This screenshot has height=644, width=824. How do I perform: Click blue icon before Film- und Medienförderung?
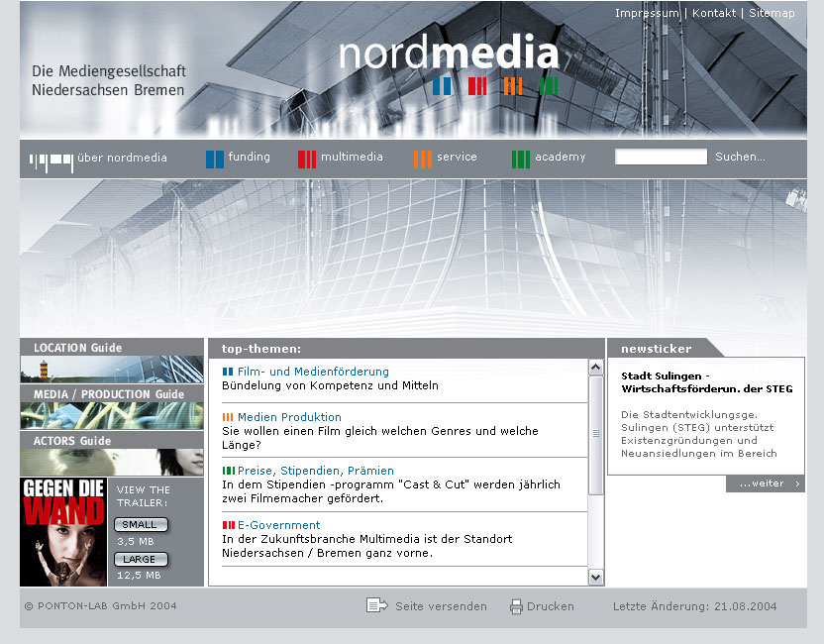click(x=228, y=372)
